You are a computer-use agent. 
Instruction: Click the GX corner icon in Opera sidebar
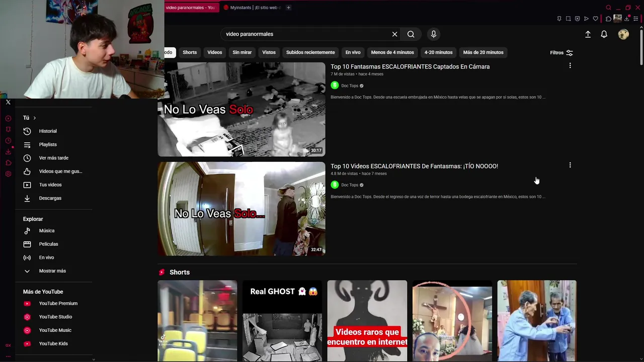pyautogui.click(x=8, y=345)
